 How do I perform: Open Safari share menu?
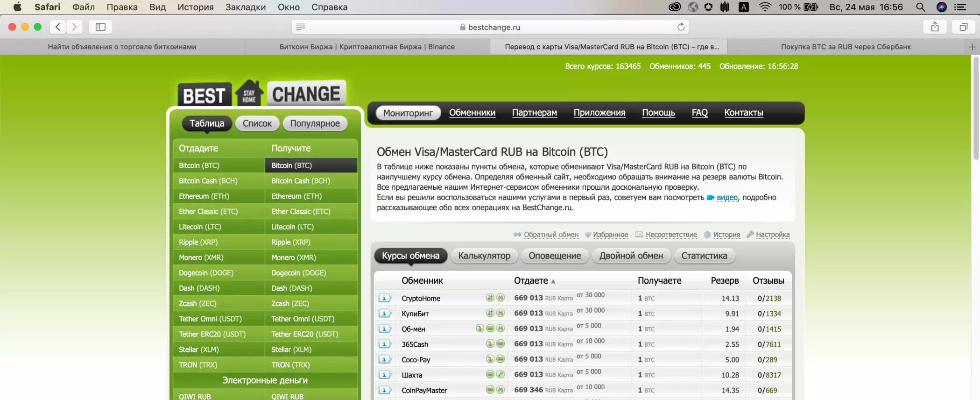point(935,27)
